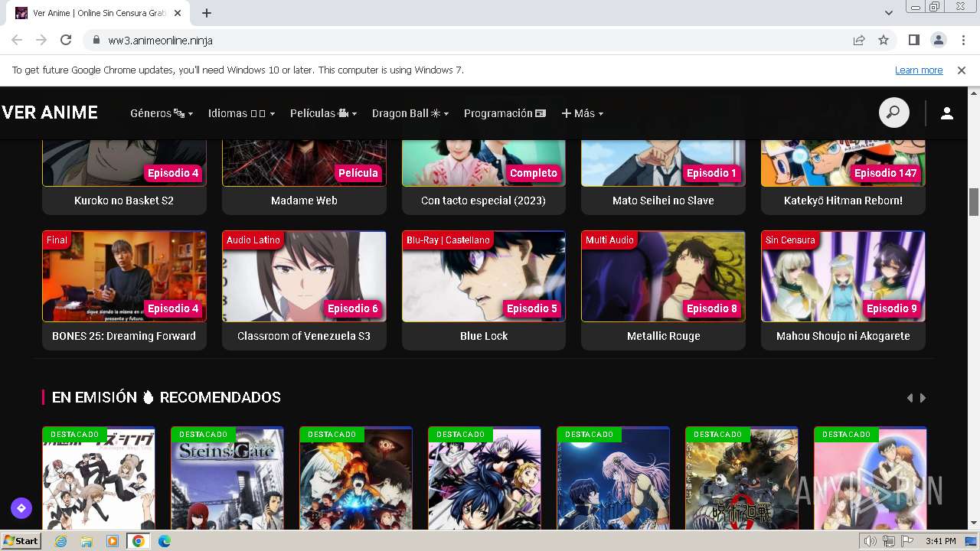Open the tab search chevron

tap(888, 13)
